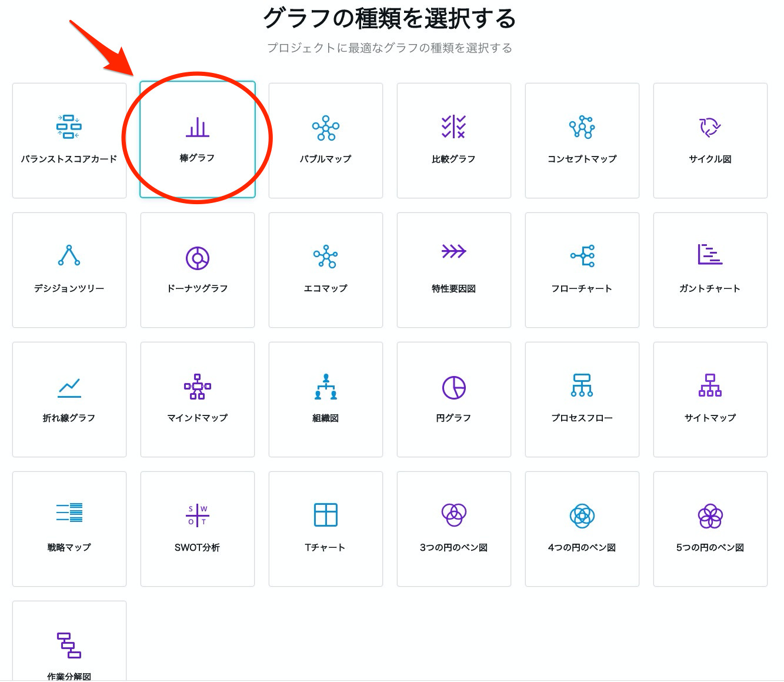Click the サイトマップ label text

click(x=710, y=418)
